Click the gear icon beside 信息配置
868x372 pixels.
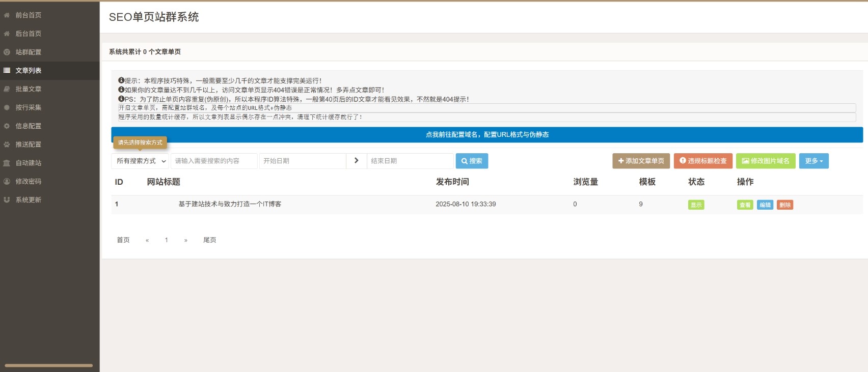pyautogui.click(x=7, y=126)
